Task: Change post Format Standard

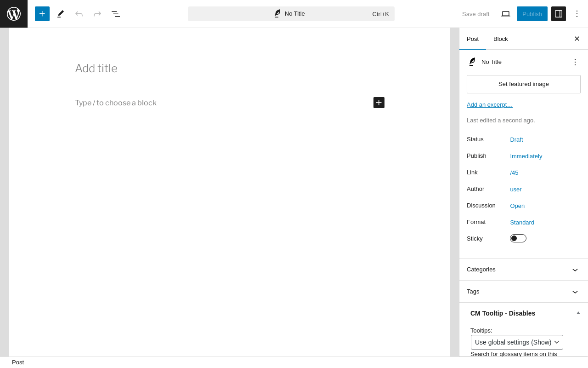Action: [x=522, y=222]
